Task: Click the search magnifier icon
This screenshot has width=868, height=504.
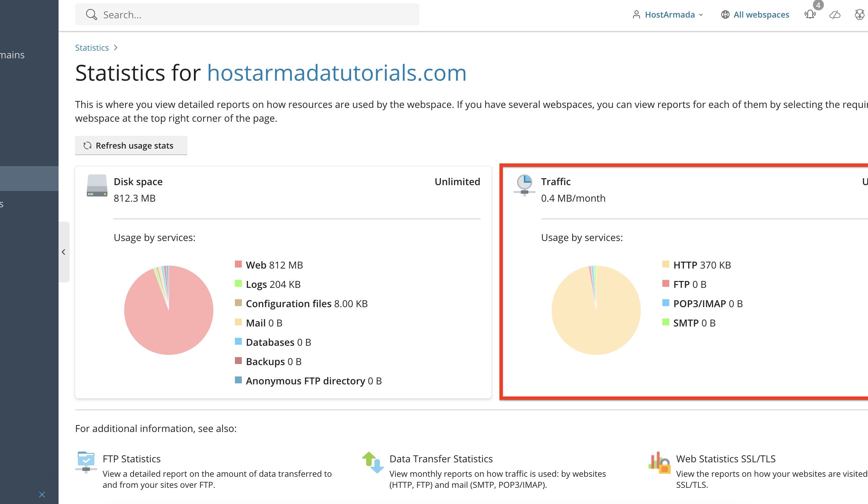Action: click(91, 14)
